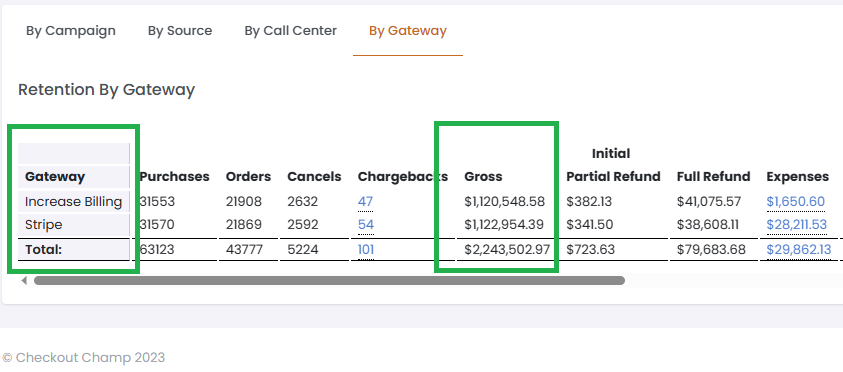843x372 pixels.
Task: Click the Gross column header
Action: click(483, 176)
